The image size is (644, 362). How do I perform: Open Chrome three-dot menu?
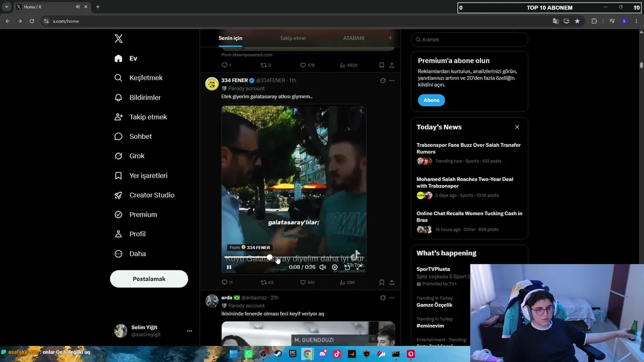tap(636, 21)
